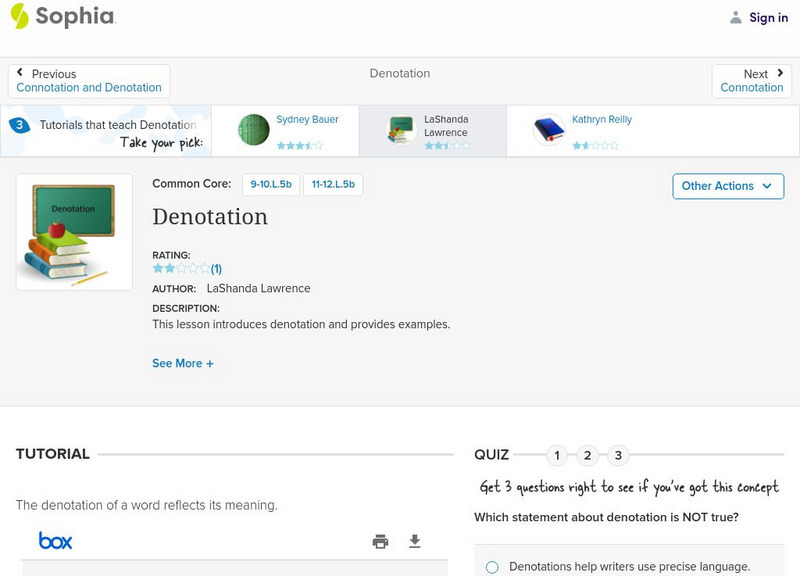Click the right chevron beside Next
This screenshot has height=576, width=800.
pyautogui.click(x=780, y=73)
